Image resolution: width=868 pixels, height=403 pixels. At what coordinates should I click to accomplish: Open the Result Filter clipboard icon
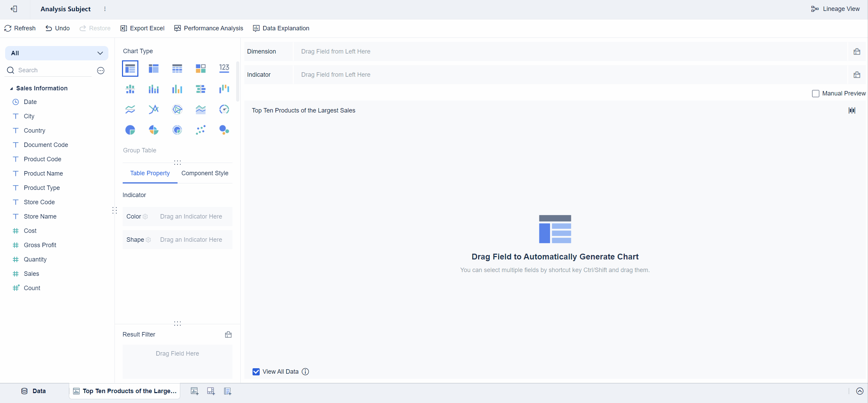[228, 334]
